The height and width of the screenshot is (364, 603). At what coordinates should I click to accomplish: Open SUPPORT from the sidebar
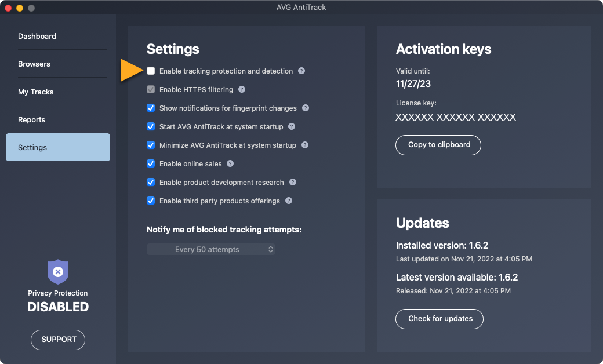coord(58,340)
